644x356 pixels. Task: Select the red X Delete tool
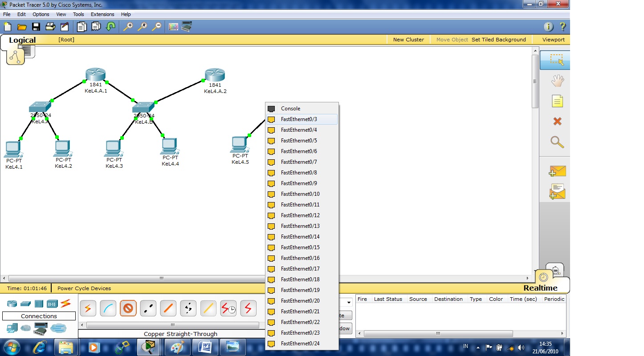click(557, 121)
